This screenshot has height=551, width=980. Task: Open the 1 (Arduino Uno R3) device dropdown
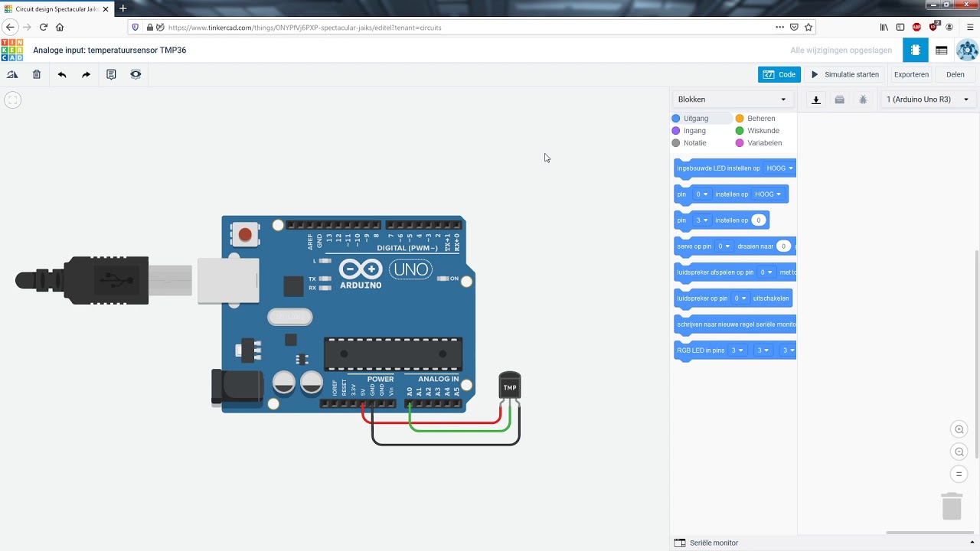927,99
